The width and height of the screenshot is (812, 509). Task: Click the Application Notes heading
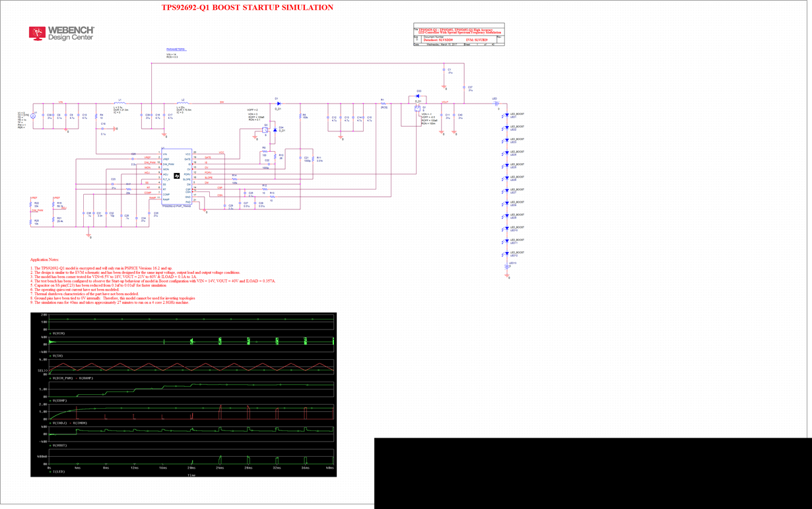(x=45, y=259)
